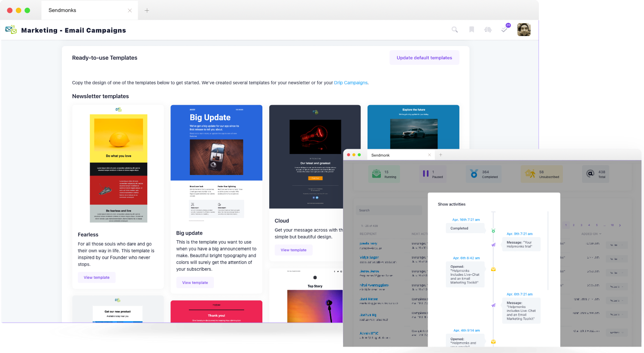Screen dimensions: 644x353
Task: Click the bookmark icon in the header
Action: click(x=471, y=30)
